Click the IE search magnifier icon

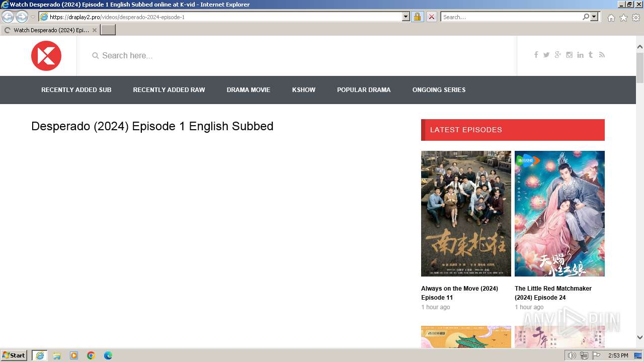(x=586, y=17)
